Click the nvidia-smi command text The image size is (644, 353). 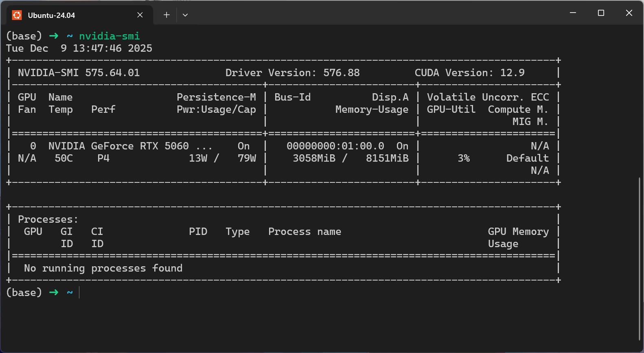[110, 36]
